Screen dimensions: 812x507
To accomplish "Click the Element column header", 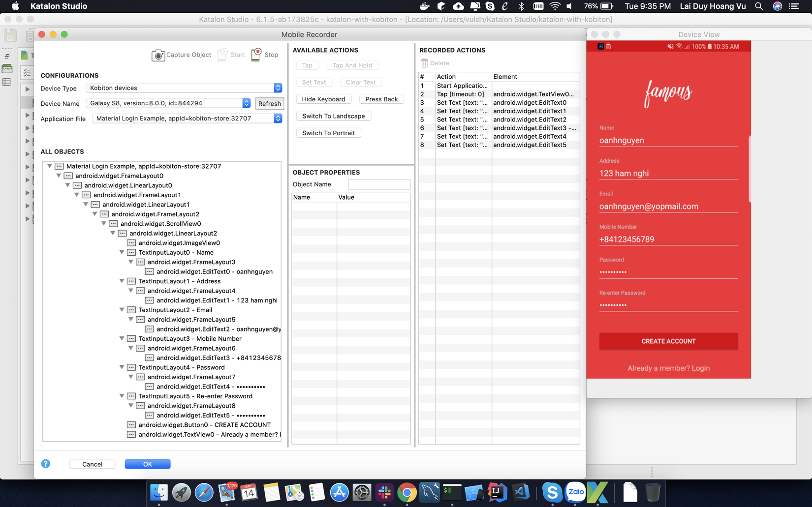I will [535, 77].
